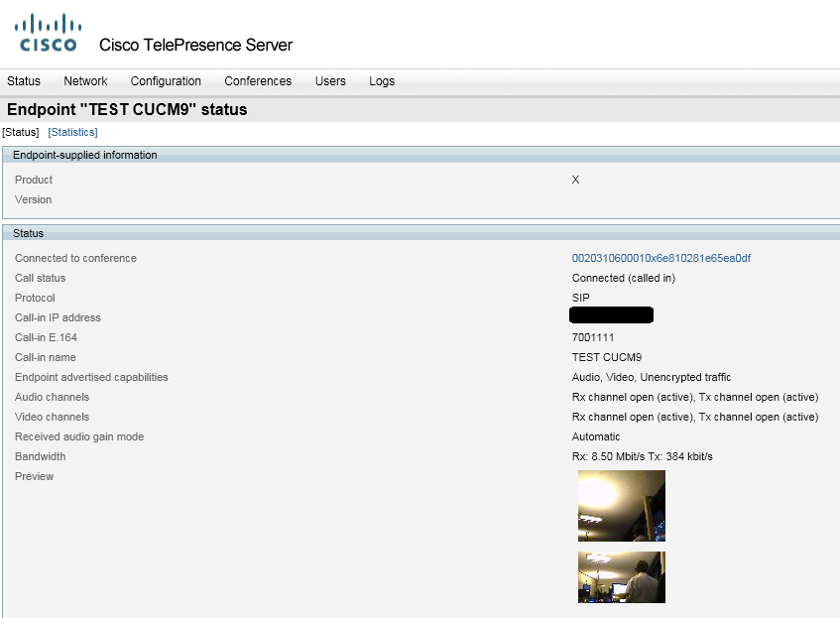Image resolution: width=840 pixels, height=618 pixels.
Task: Click the Call-in name label
Action: tap(46, 357)
